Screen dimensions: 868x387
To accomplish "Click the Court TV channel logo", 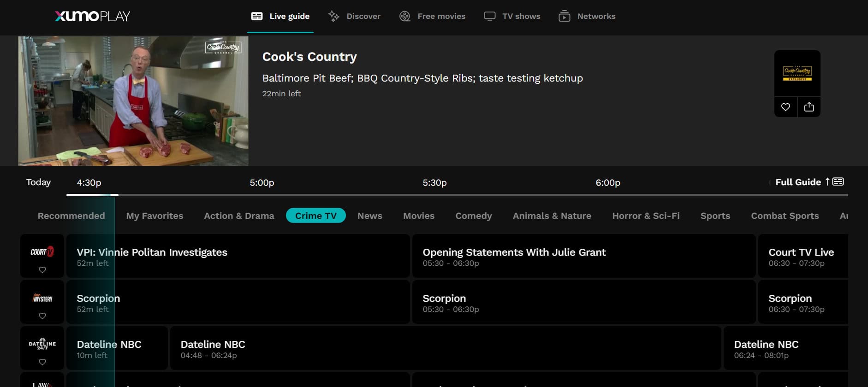I will click(42, 252).
